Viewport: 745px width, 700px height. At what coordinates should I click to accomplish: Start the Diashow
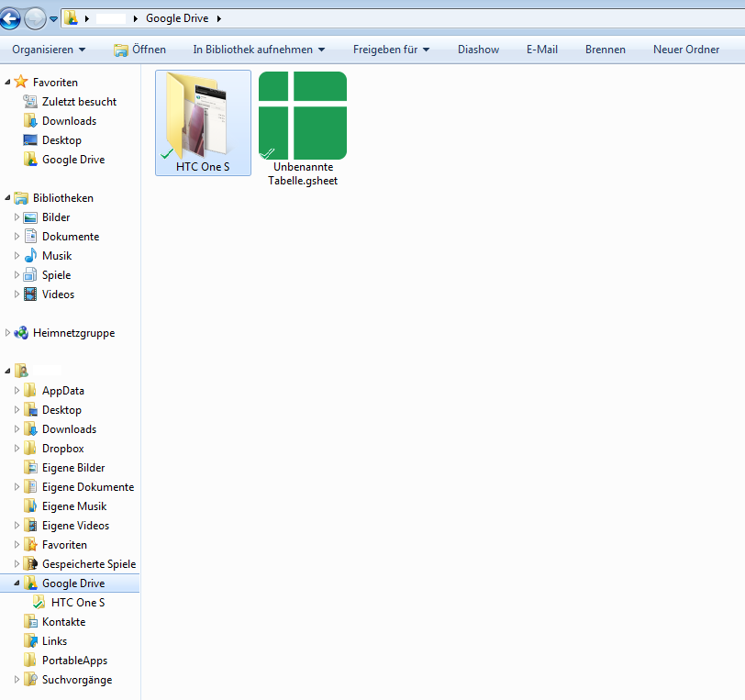(478, 50)
